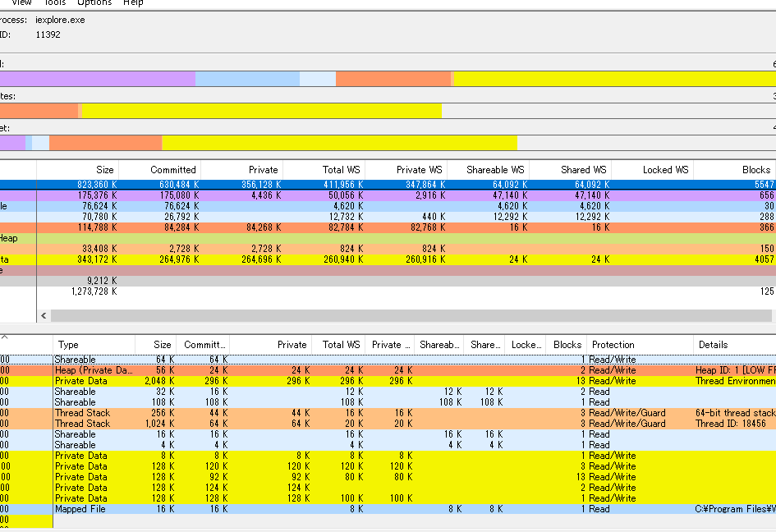Open the Options menu
This screenshot has width=776, height=532.
pos(94,3)
